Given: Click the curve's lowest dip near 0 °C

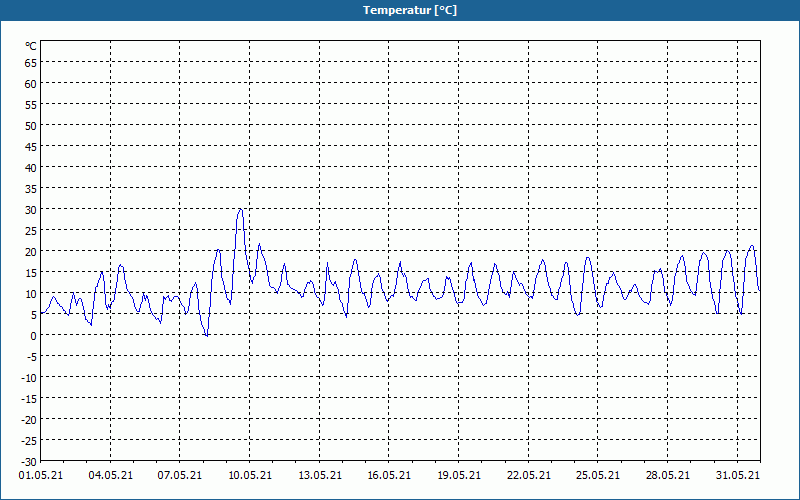Looking at the screenshot, I should tap(206, 335).
